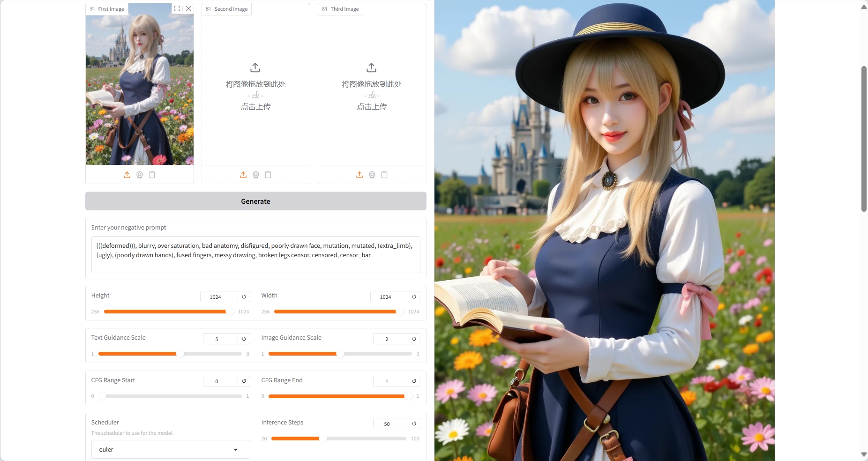
Task: Click the CFG Range Start slider handle
Action: 102,396
